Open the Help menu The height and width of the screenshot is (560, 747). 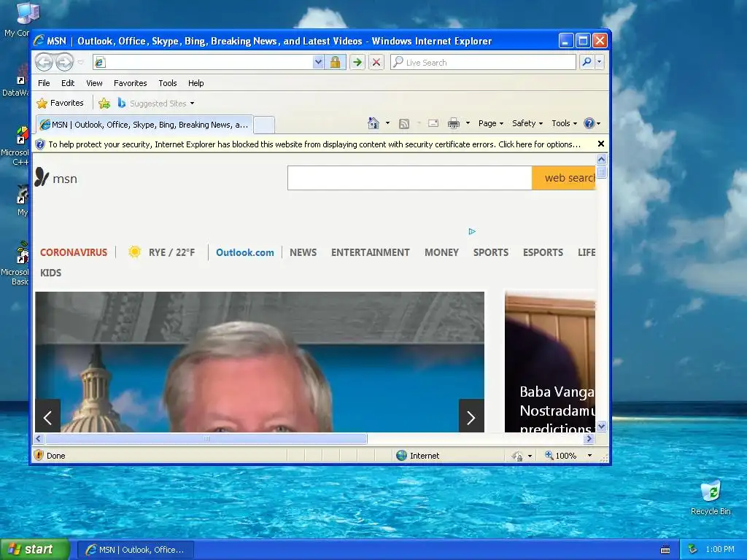(196, 83)
